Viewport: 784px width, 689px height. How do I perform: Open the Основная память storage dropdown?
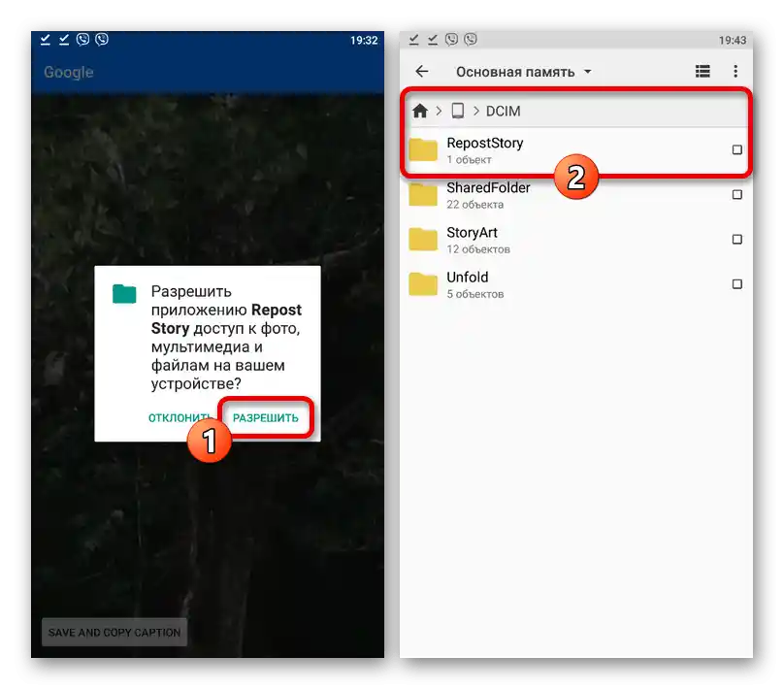(524, 72)
